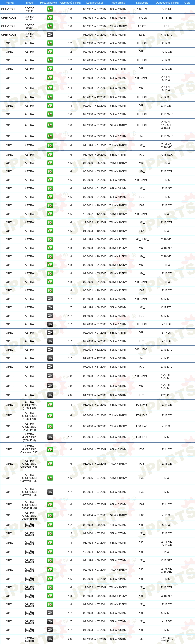Click production years 01.2003 -> 10.2005

click(95, 231)
